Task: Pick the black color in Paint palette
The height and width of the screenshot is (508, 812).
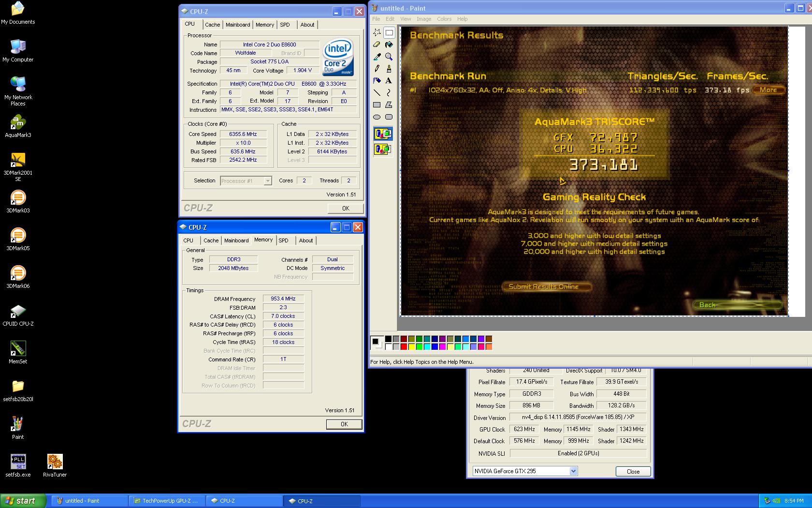Action: click(x=388, y=339)
